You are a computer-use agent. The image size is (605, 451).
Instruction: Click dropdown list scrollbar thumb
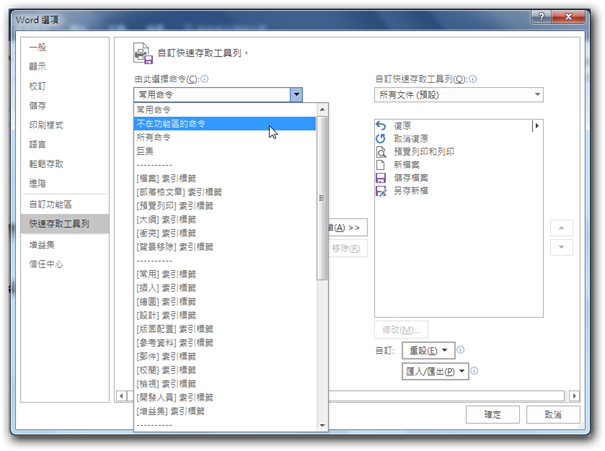(x=322, y=198)
